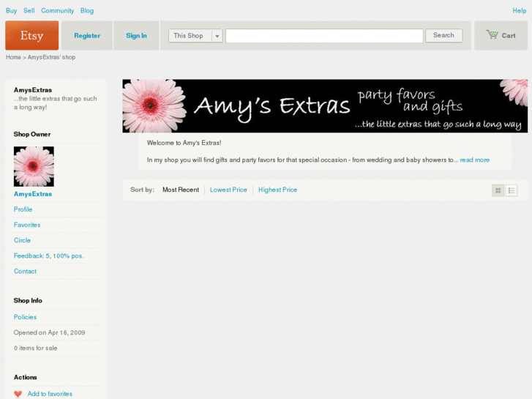Switch to list view icon

pyautogui.click(x=512, y=190)
